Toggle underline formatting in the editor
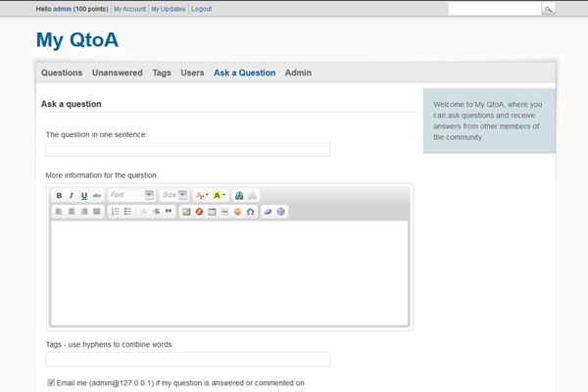The image size is (588, 392). click(84, 195)
